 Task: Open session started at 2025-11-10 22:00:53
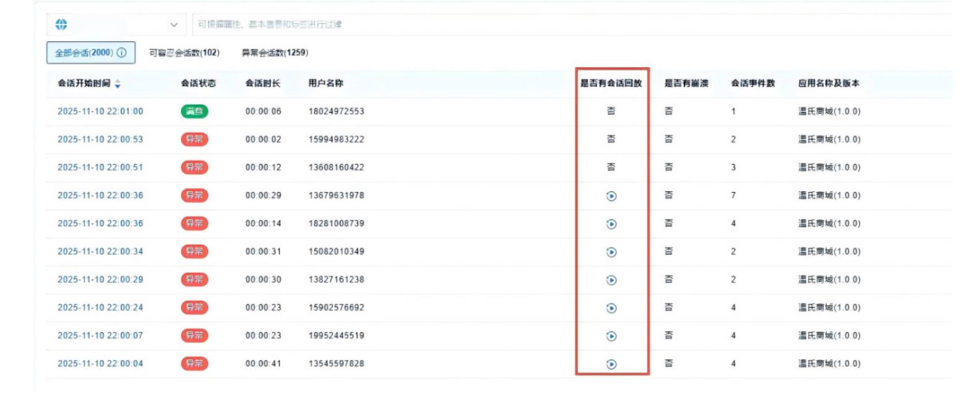tap(100, 139)
